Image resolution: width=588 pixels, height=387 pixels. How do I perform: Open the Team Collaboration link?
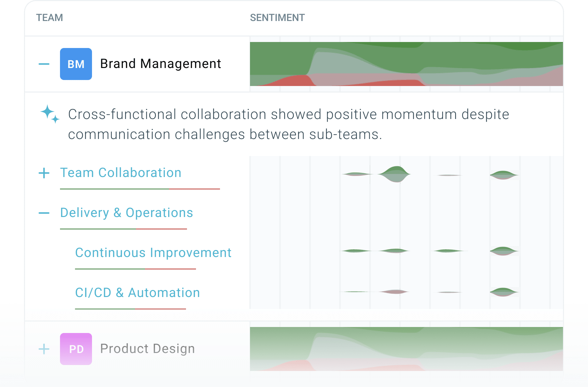tap(121, 173)
